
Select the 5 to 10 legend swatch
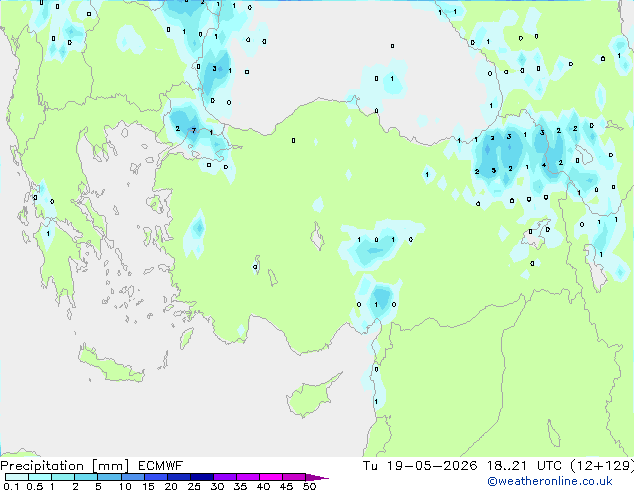tap(110, 477)
